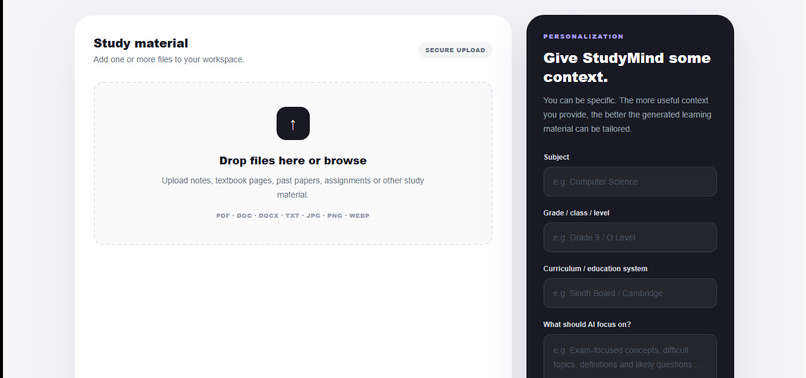Click 'Drop files here or browse' heading
Viewport: 806px width, 378px height.
click(x=293, y=160)
